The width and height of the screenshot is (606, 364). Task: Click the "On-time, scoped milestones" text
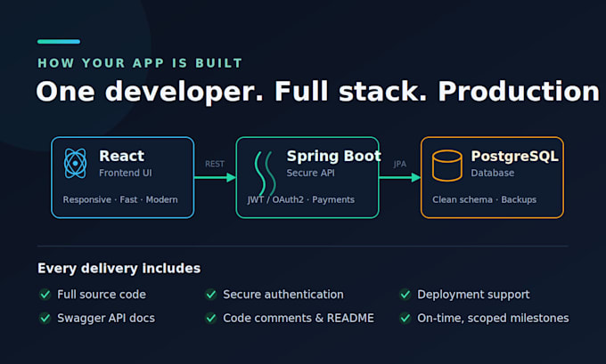click(493, 318)
